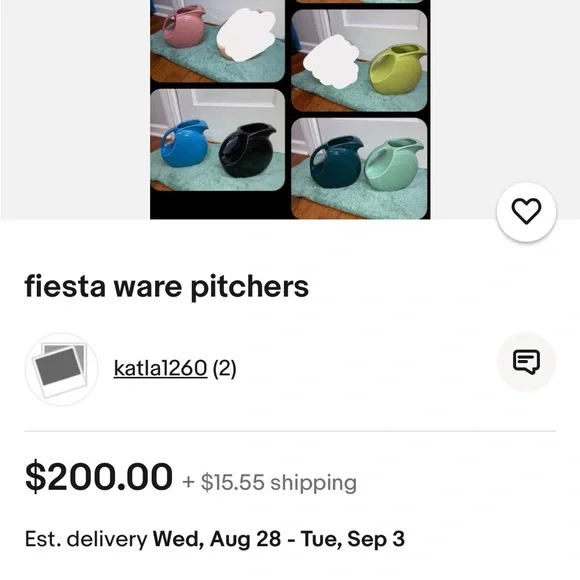Select the pink pitcher photo tile
The image size is (580, 580).
coord(218,41)
